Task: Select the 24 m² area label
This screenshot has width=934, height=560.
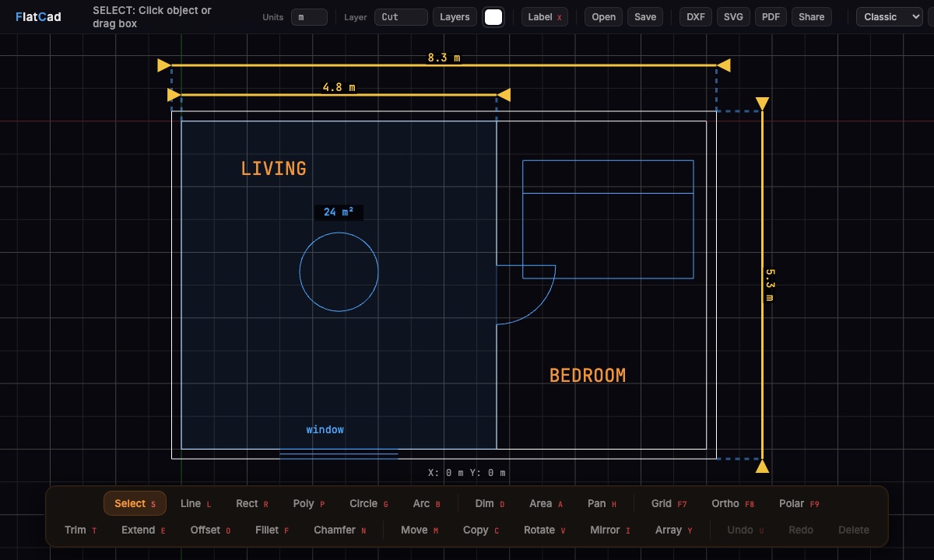Action: 339,212
